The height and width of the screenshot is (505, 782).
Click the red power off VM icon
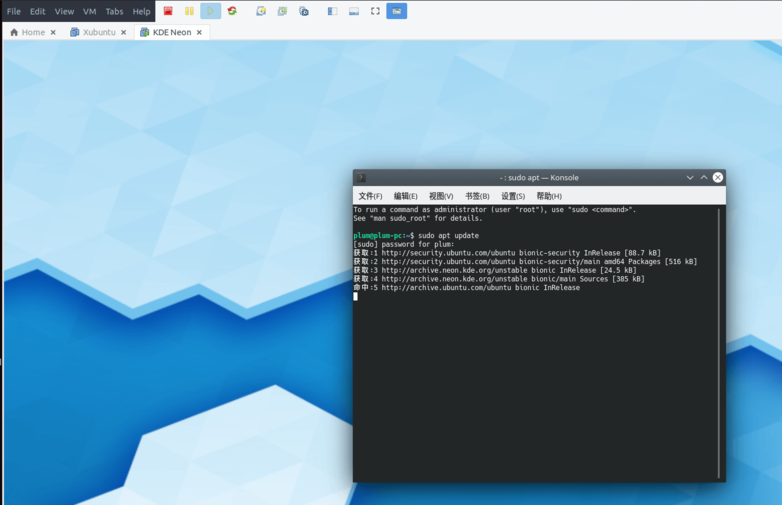pos(168,11)
